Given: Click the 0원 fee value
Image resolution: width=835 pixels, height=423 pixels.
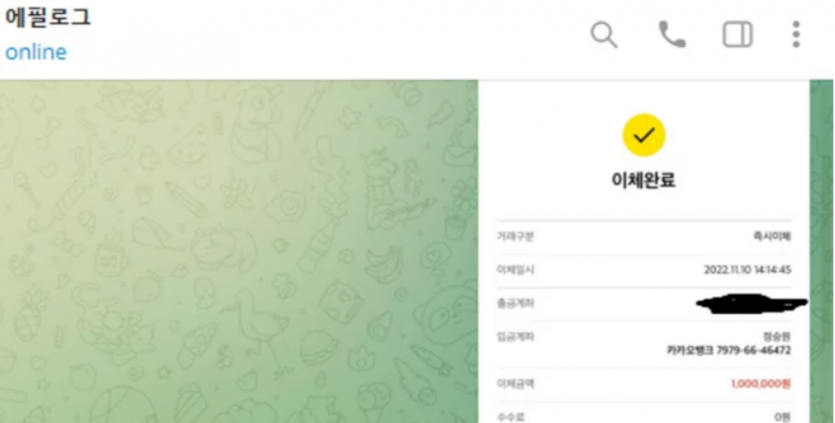Looking at the screenshot, I should [x=783, y=417].
